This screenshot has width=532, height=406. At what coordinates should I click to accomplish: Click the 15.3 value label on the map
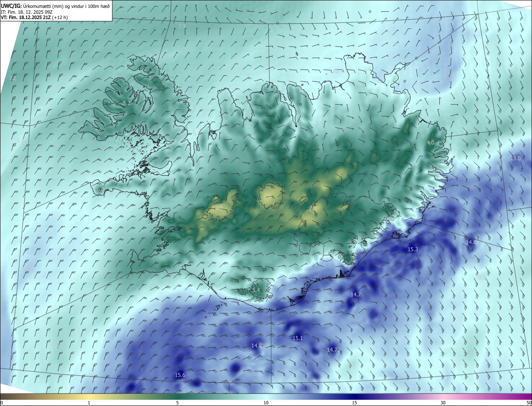coord(413,249)
